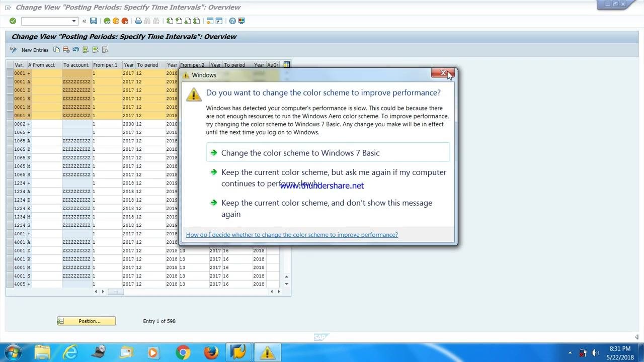Select the row selector for 0002 + row

pos(10,124)
